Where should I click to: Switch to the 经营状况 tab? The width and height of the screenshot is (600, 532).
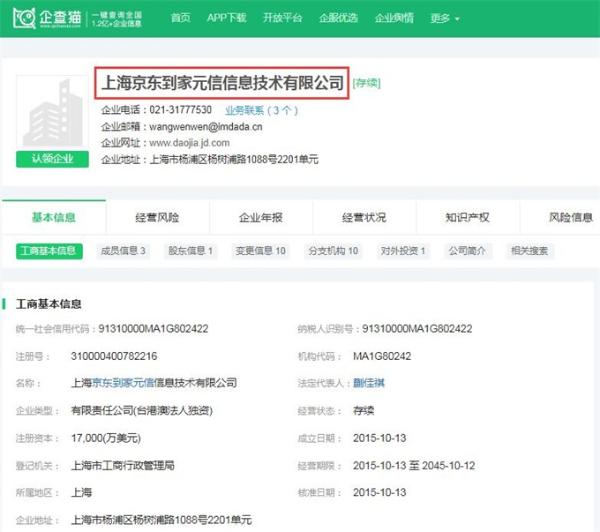click(364, 217)
